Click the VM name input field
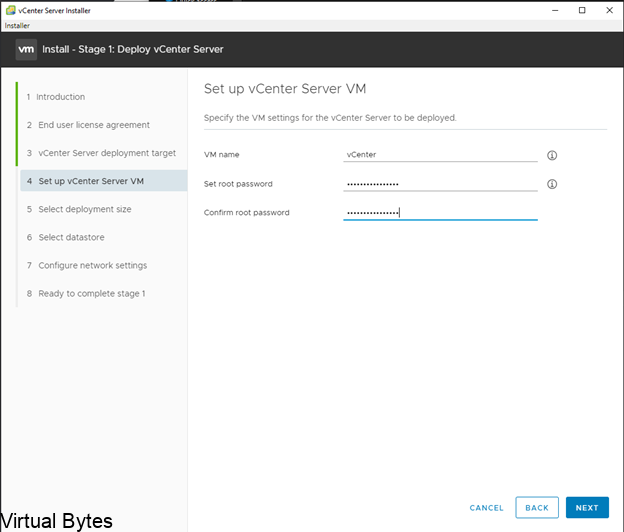The image size is (624, 532). click(440, 154)
